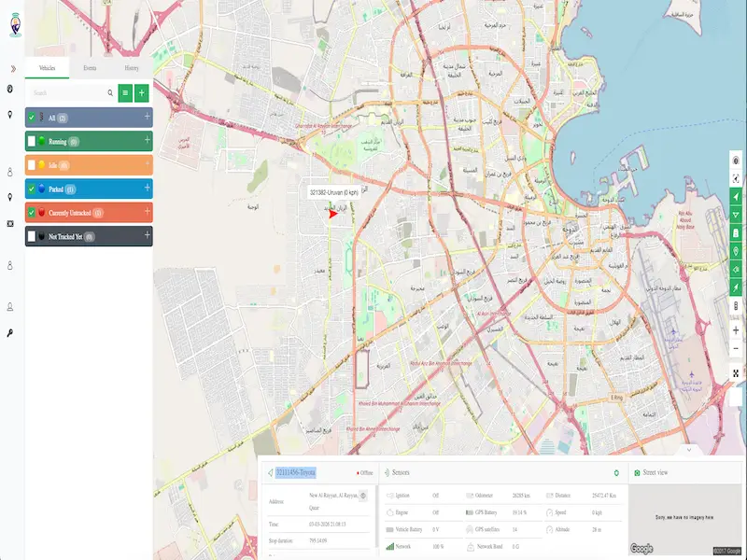
Task: Uncheck the All vehicles checkbox
Action: point(31,118)
